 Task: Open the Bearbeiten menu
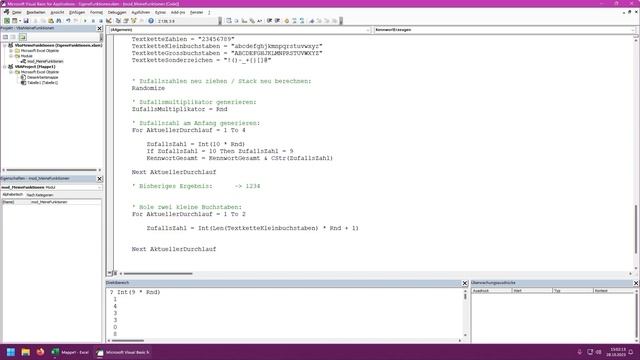(36, 13)
